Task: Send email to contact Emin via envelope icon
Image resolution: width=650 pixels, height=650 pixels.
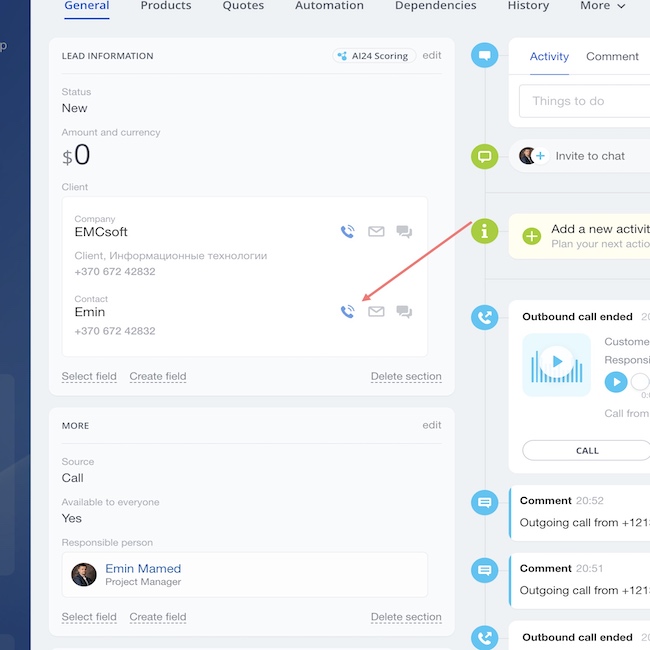Action: tap(376, 312)
